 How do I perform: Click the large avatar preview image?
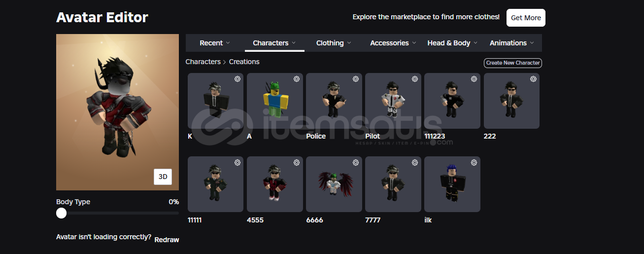[x=117, y=112]
